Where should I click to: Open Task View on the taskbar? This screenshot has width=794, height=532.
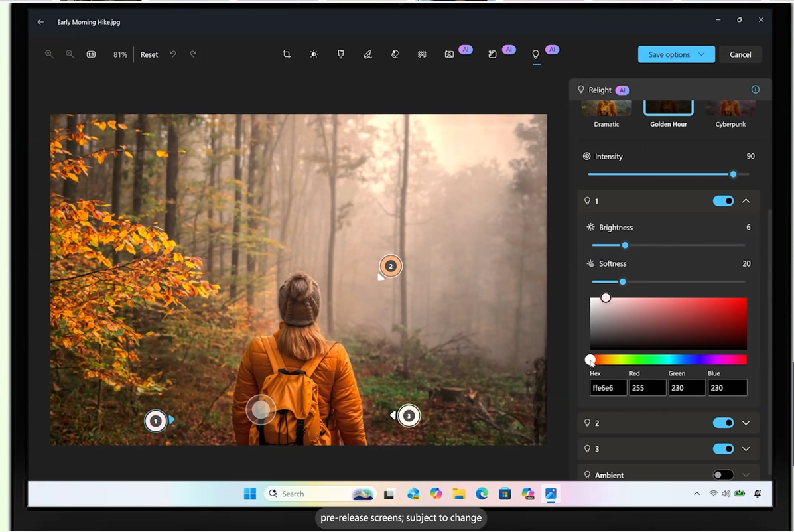(389, 494)
